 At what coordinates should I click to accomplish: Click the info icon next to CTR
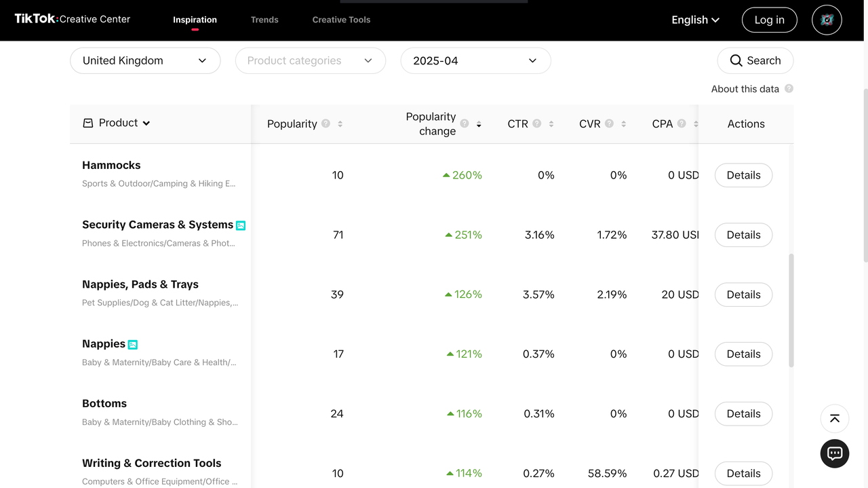tap(537, 124)
